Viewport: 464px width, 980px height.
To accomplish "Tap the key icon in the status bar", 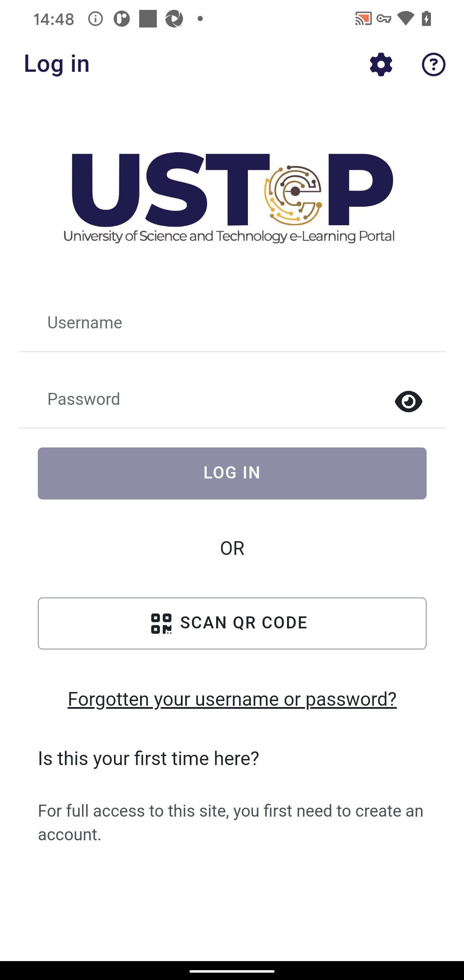I will pos(384,18).
